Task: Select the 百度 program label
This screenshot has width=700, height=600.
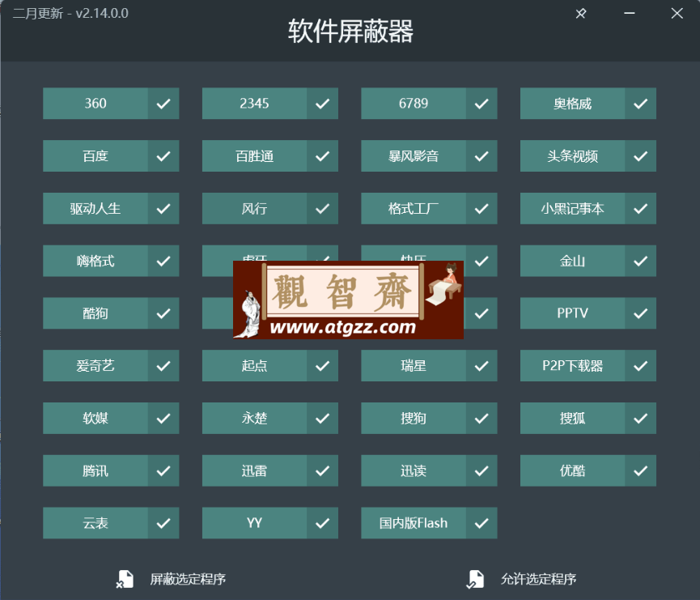Action: (x=95, y=156)
